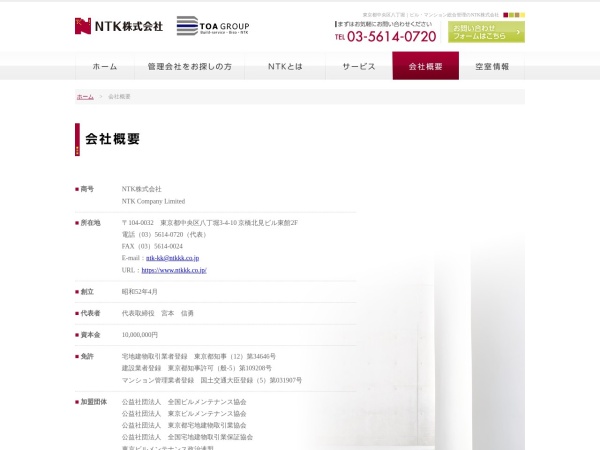Click the NTK Company Limited text
The height and width of the screenshot is (450, 600).
[x=153, y=201]
